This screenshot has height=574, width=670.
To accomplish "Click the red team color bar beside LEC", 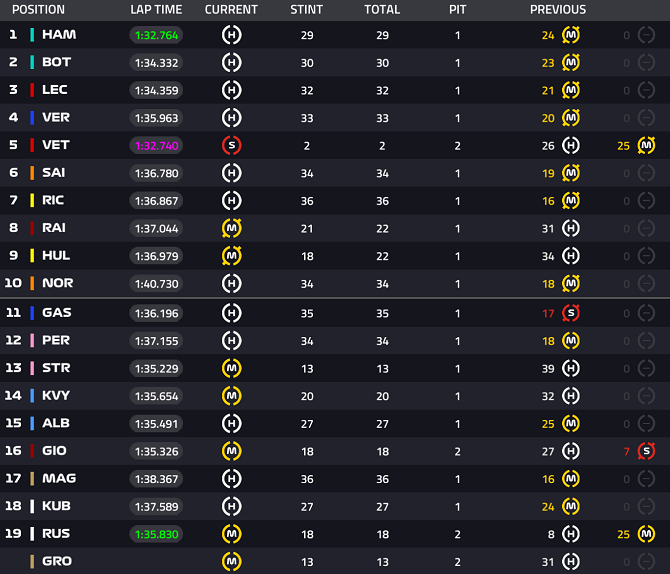I will pyautogui.click(x=33, y=90).
